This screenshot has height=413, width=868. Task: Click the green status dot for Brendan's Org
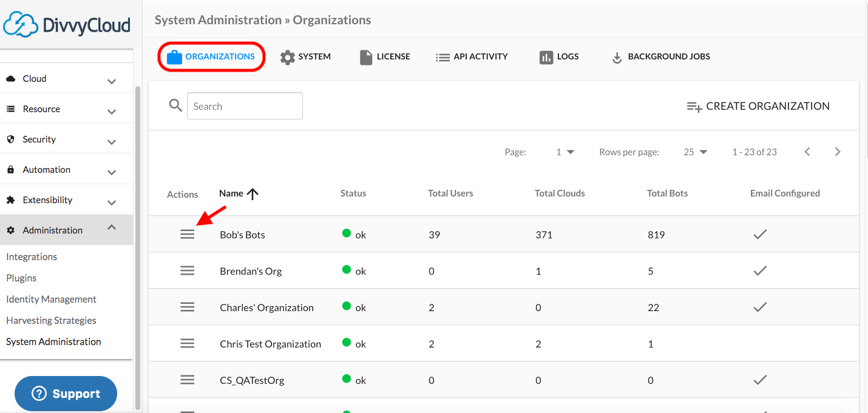pyautogui.click(x=347, y=269)
